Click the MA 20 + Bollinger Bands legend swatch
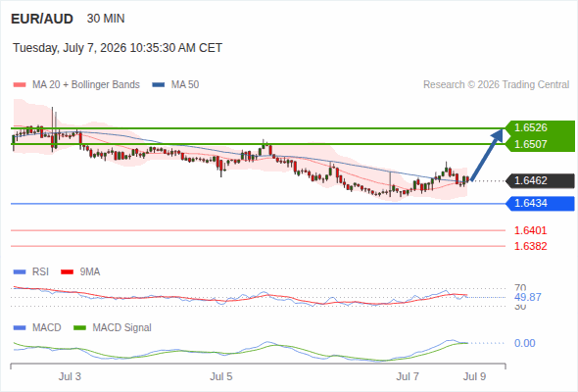Viewport: 578px width, 392px height. (x=20, y=85)
